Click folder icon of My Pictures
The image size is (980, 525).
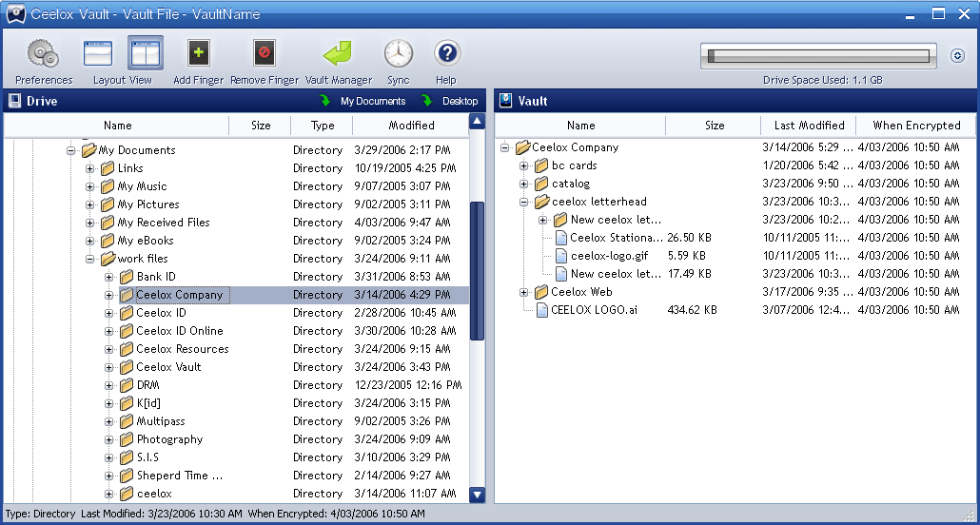[108, 204]
